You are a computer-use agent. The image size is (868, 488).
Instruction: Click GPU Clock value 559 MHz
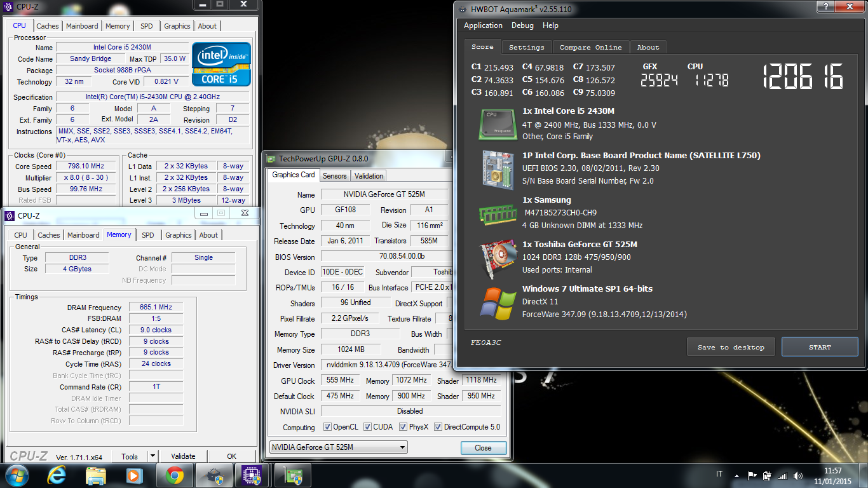[x=340, y=380]
